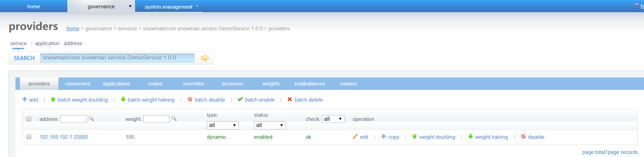The image size is (644, 157).
Task: Open the check filter dropdown
Action: click(x=333, y=119)
